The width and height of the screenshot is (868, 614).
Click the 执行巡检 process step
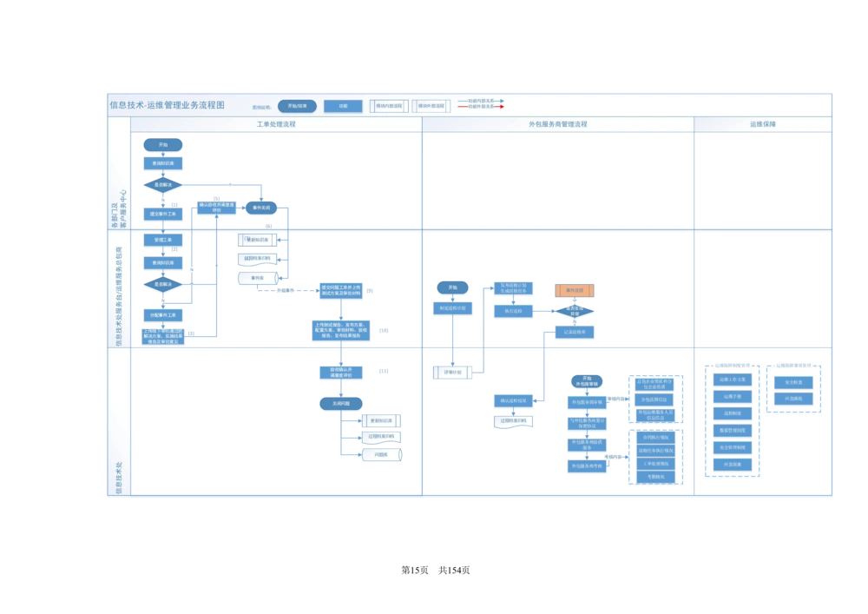tap(513, 310)
